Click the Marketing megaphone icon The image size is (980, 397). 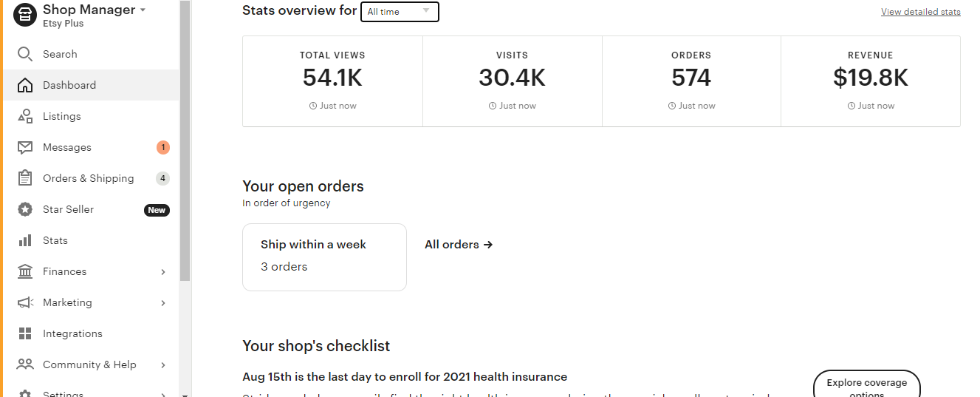click(x=25, y=302)
